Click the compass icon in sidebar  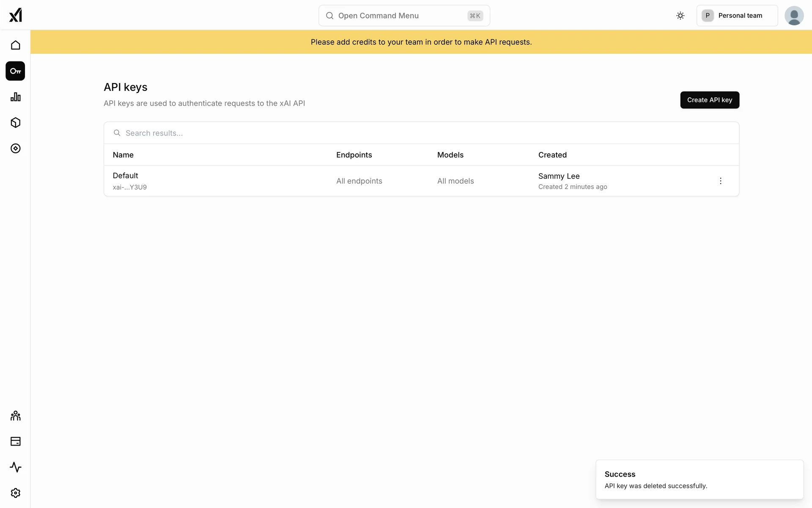tap(15, 149)
